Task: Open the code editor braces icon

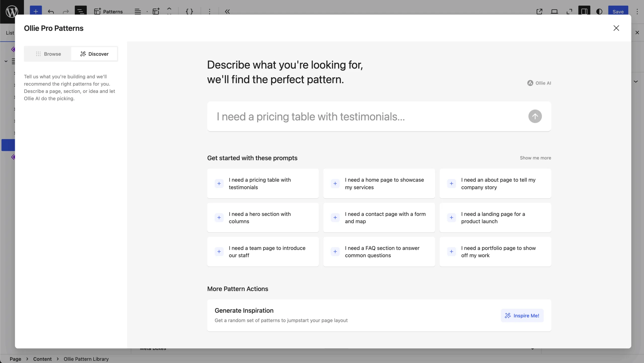Action: coord(189,12)
